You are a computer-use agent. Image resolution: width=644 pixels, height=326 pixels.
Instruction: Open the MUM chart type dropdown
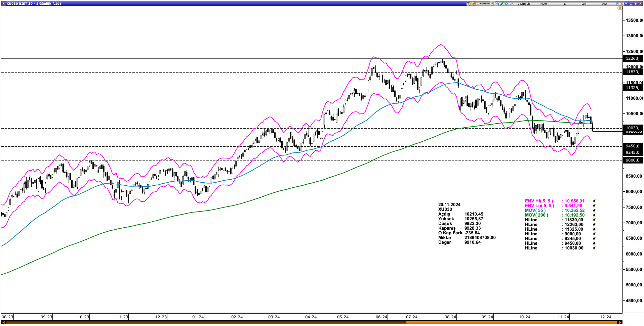point(544,4)
